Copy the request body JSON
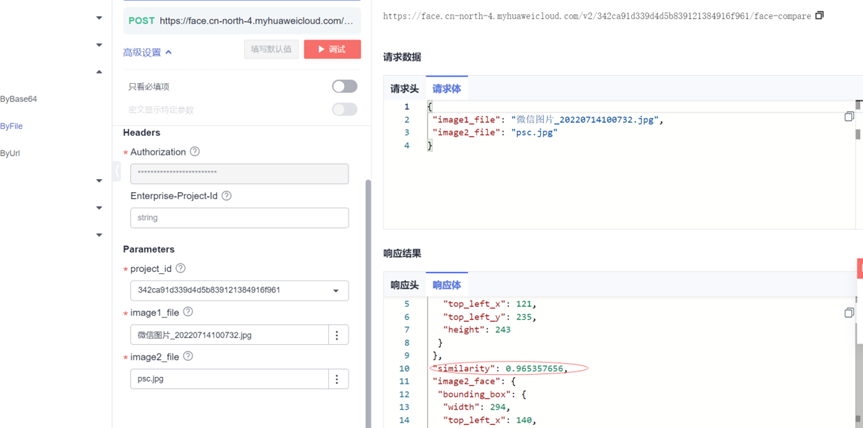The height and width of the screenshot is (428, 863). [x=849, y=117]
